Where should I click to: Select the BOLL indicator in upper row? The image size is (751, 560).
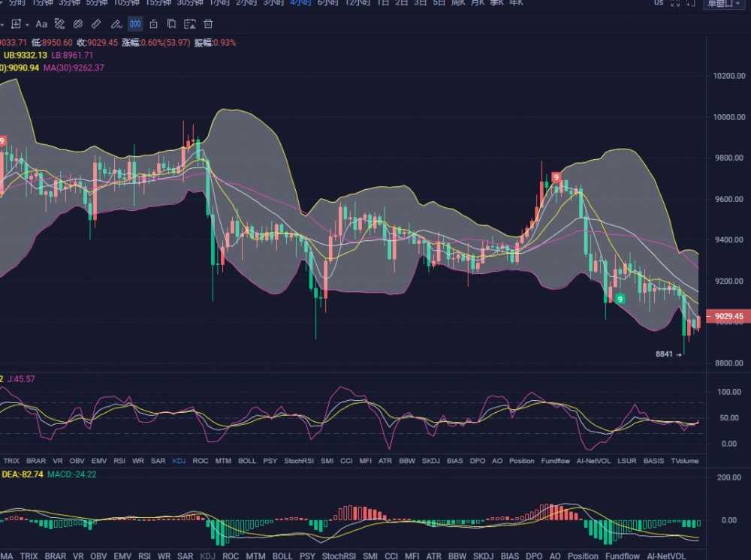(x=247, y=460)
